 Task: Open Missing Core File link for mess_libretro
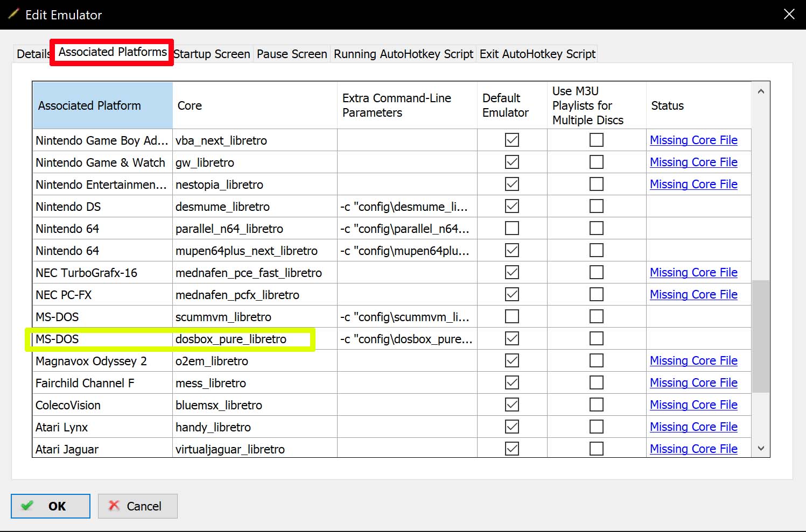(693, 382)
